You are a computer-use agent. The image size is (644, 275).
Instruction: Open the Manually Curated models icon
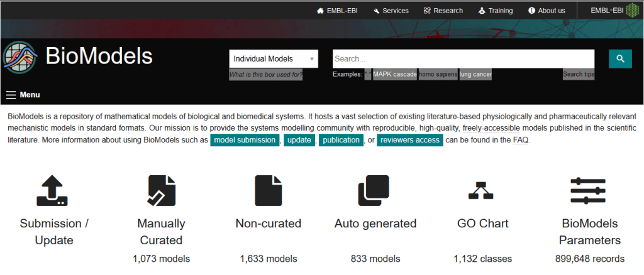161,191
